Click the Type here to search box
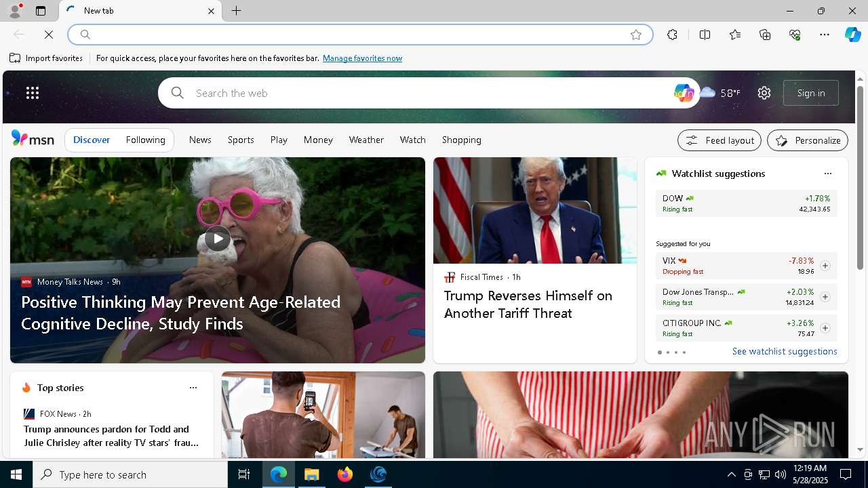 click(130, 474)
